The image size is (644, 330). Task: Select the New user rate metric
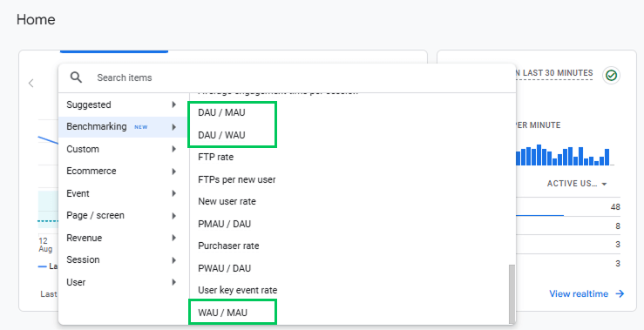227,201
